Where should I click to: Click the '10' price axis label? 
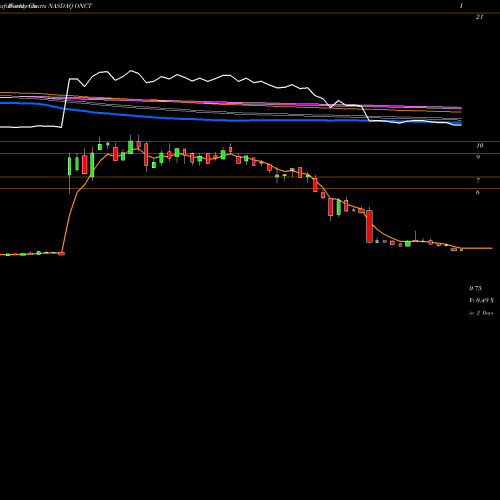coord(480,146)
